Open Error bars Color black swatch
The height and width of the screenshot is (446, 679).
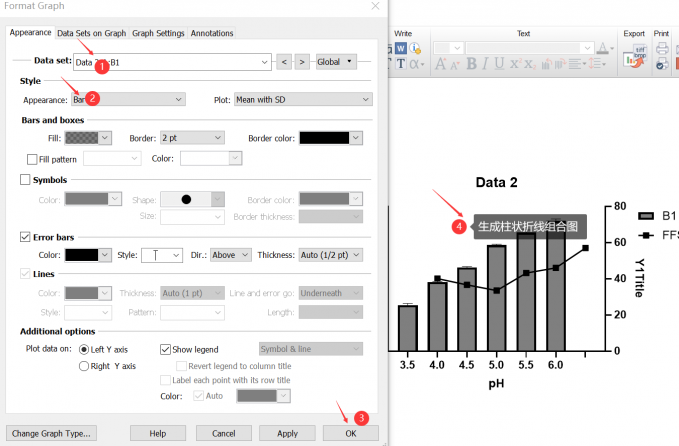[x=88, y=255]
